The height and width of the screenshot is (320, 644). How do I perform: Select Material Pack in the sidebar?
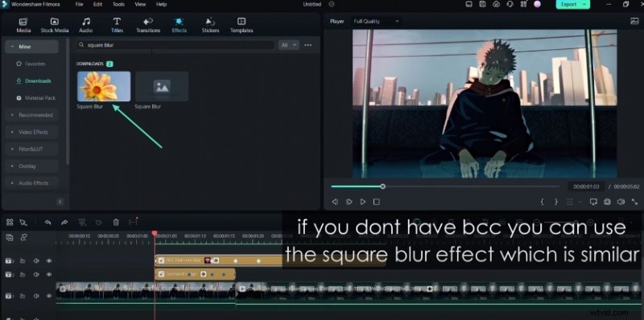click(35, 98)
